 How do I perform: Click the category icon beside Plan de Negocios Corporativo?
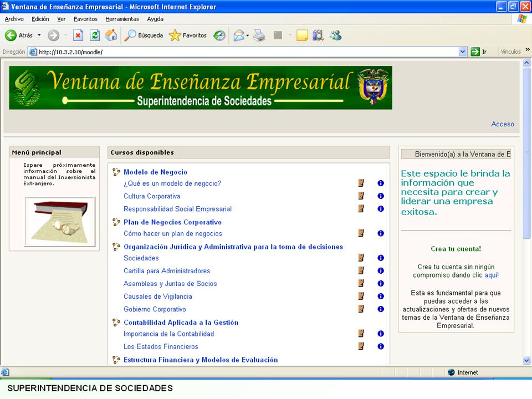click(116, 222)
